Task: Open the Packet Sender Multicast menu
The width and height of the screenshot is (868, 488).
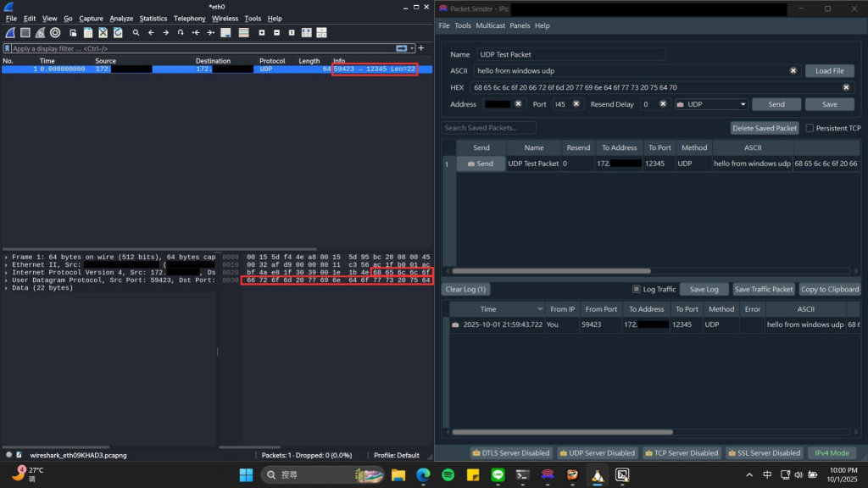Action: pos(491,25)
